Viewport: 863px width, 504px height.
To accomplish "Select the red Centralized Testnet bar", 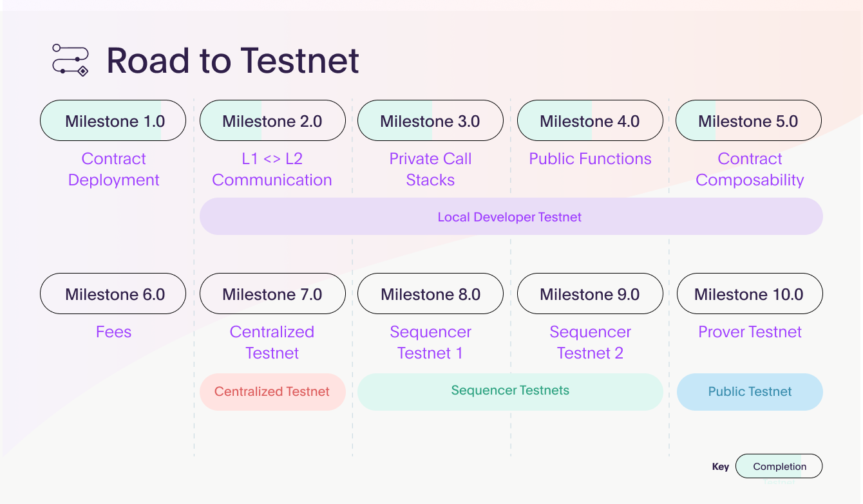I will coord(272,391).
